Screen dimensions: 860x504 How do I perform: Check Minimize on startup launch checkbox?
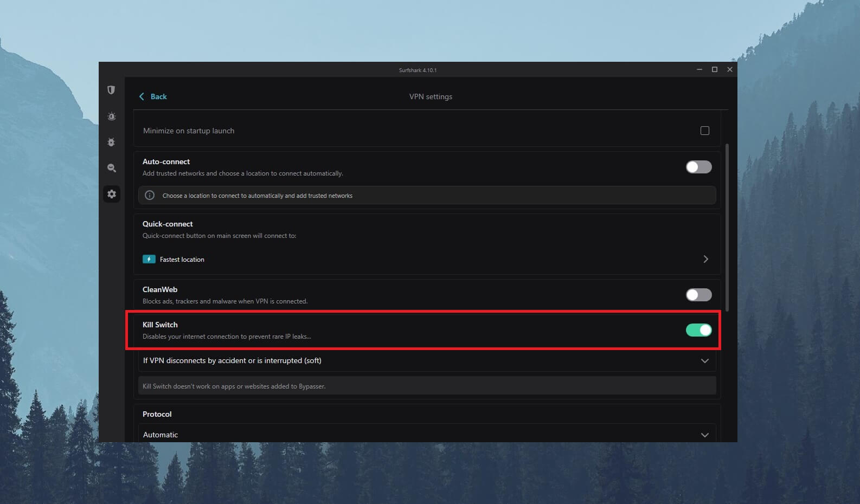point(705,131)
